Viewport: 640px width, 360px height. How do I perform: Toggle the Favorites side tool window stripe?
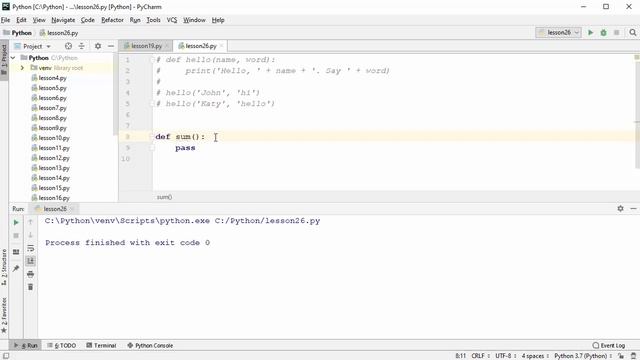coord(4,315)
